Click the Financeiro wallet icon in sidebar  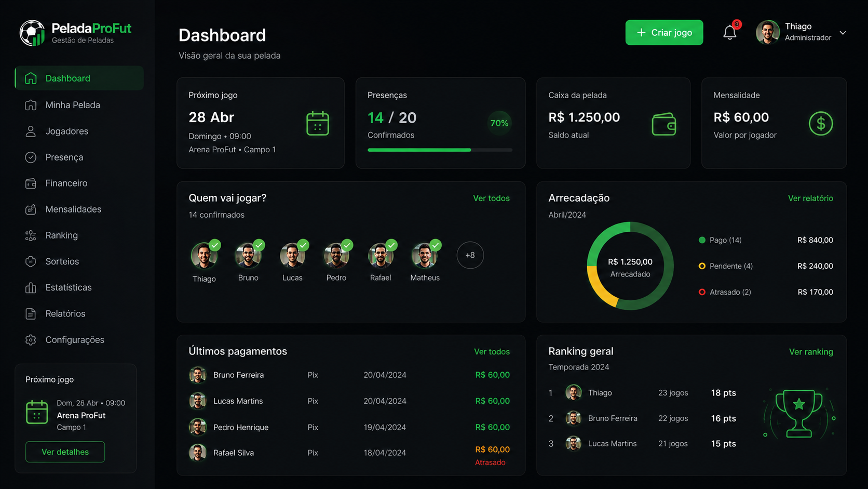pos(31,183)
